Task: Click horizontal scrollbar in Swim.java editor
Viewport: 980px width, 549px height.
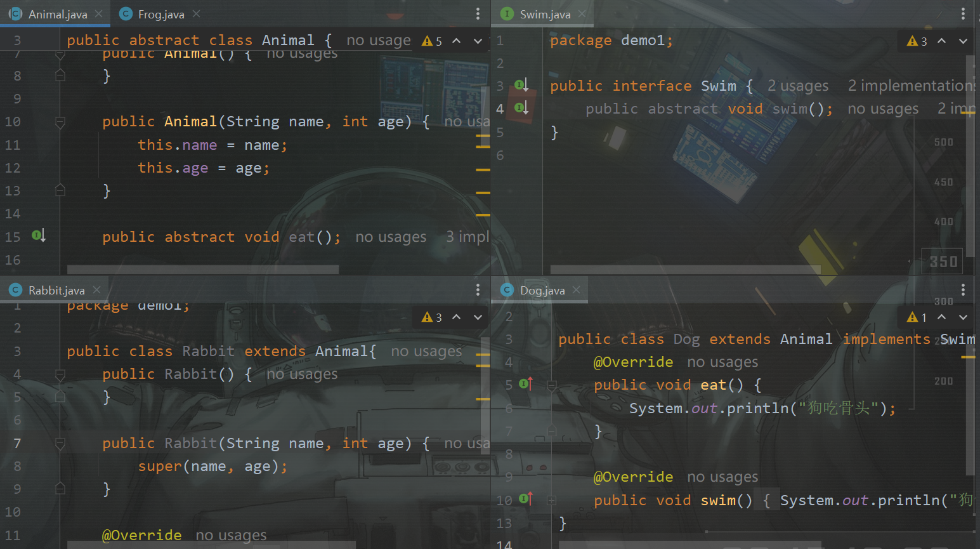Action: [686, 270]
